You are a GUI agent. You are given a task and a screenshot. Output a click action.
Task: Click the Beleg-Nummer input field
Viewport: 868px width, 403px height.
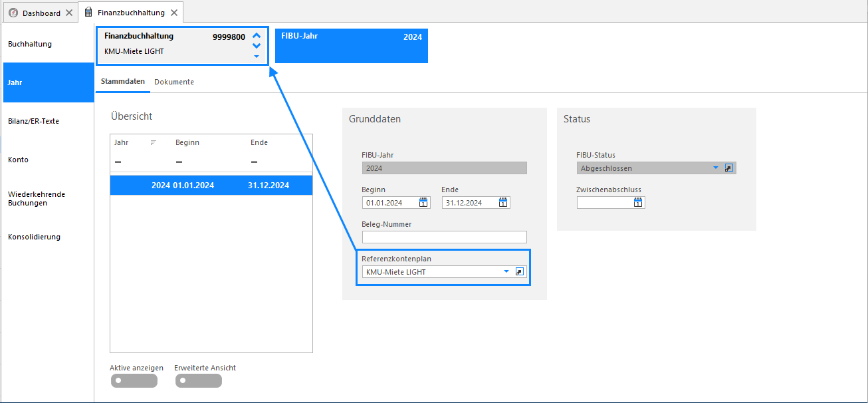pyautogui.click(x=444, y=237)
